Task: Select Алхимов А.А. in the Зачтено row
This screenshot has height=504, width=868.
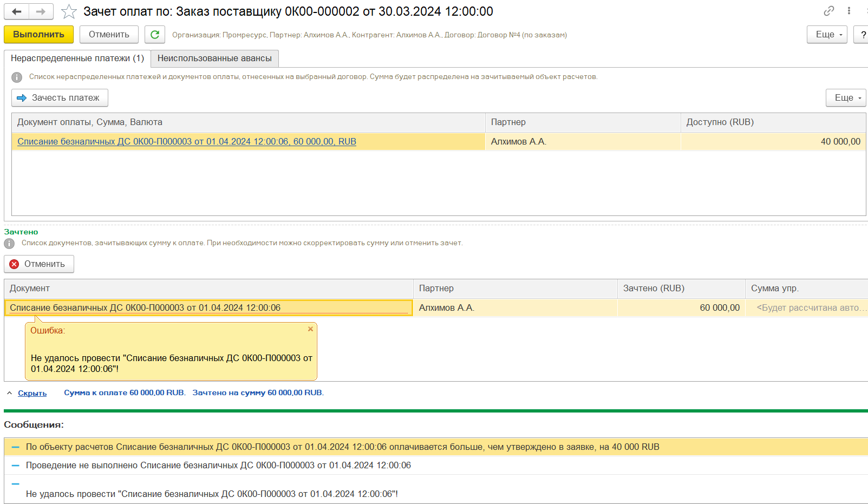Action: pyautogui.click(x=515, y=307)
